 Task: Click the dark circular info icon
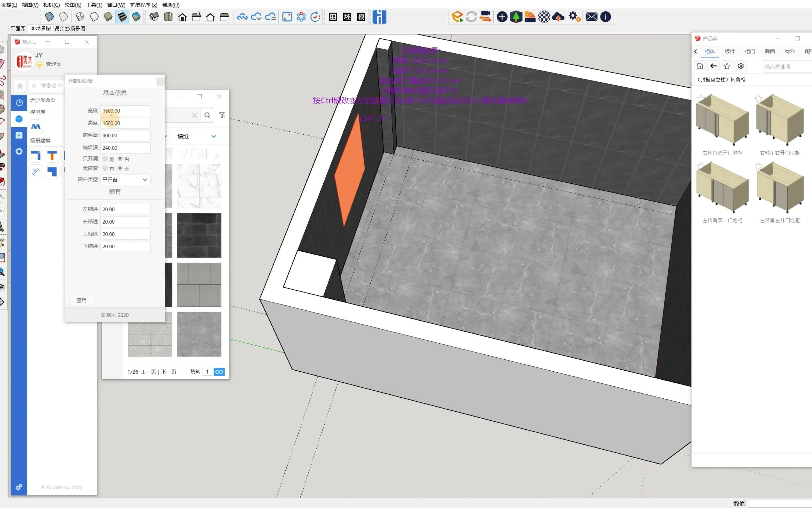point(605,16)
